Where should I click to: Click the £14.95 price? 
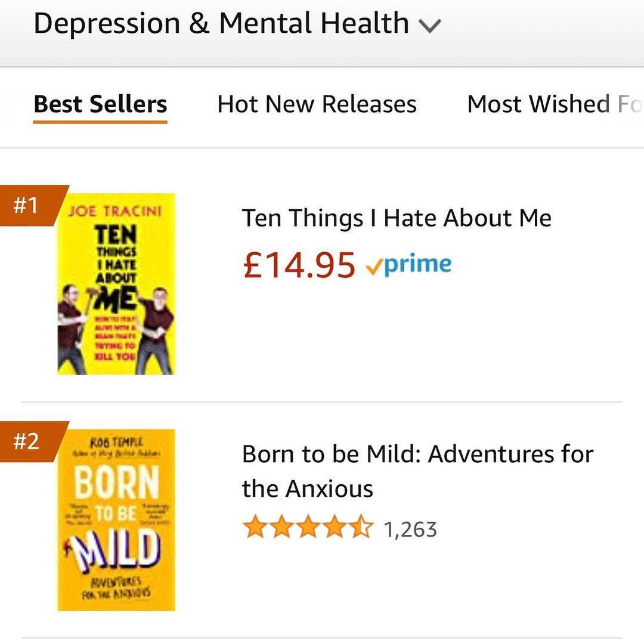tap(299, 265)
